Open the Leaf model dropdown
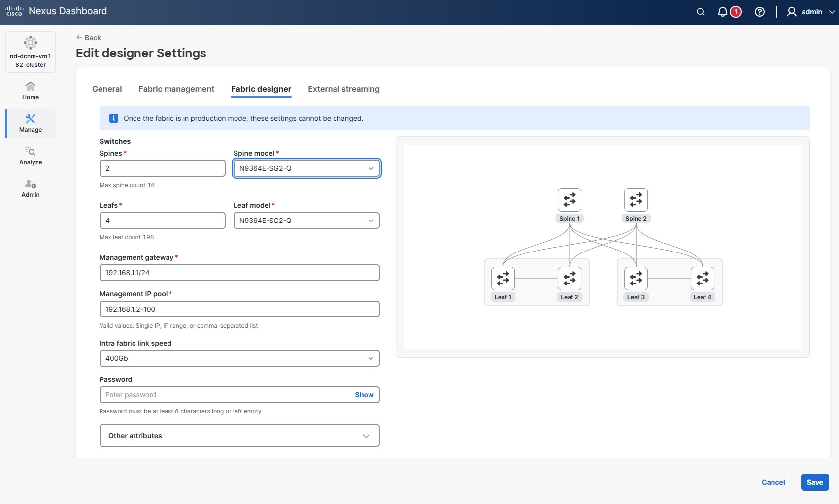The height and width of the screenshot is (504, 839). (x=306, y=220)
